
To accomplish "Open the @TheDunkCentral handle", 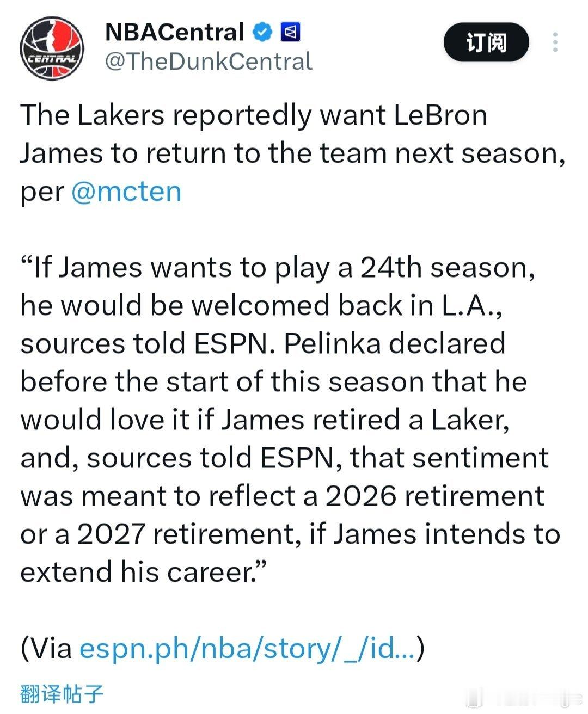I will tap(209, 61).
